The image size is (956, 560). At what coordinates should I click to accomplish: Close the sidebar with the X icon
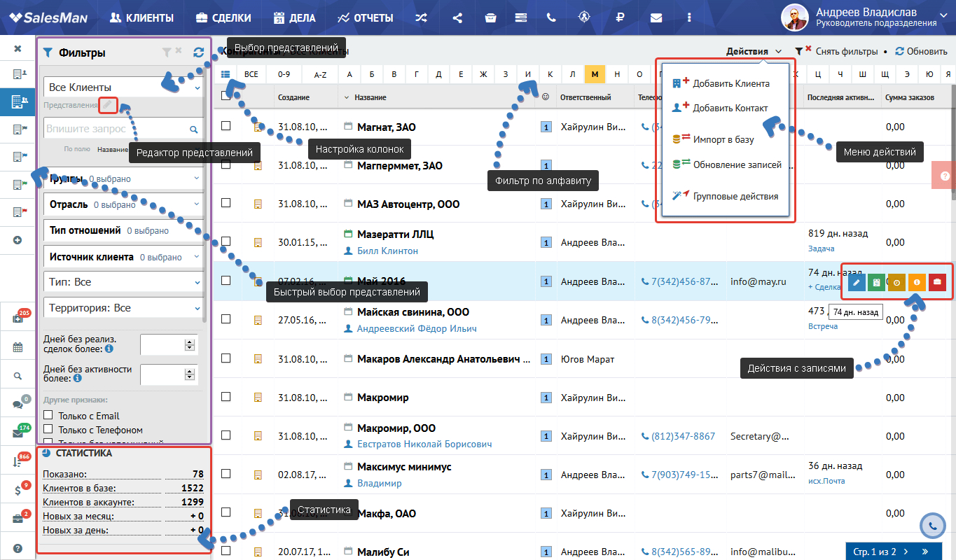pyautogui.click(x=18, y=49)
